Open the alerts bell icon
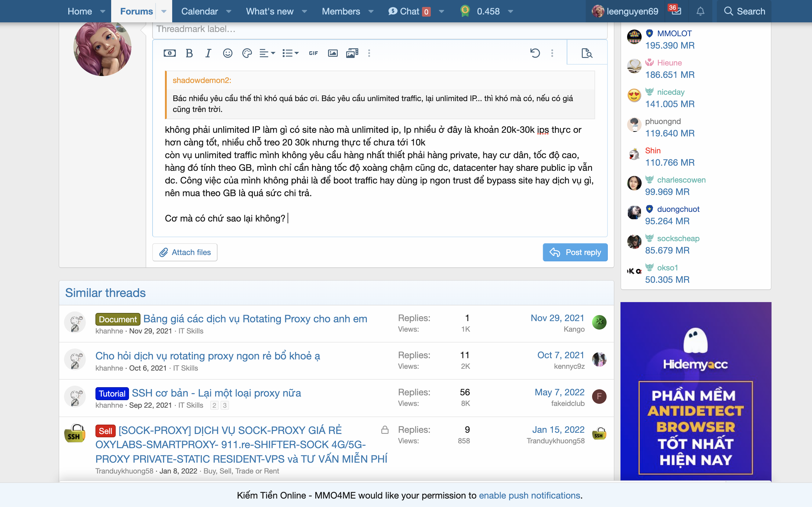 click(700, 11)
